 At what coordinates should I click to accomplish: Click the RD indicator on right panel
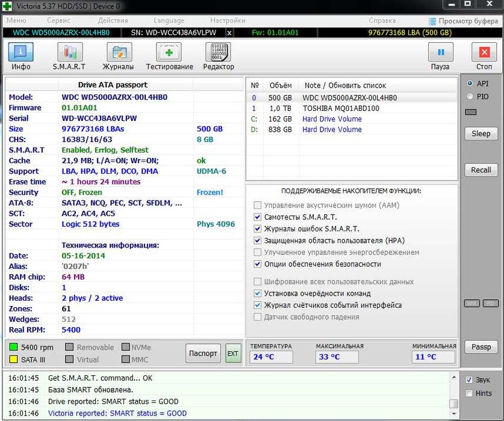(491, 304)
